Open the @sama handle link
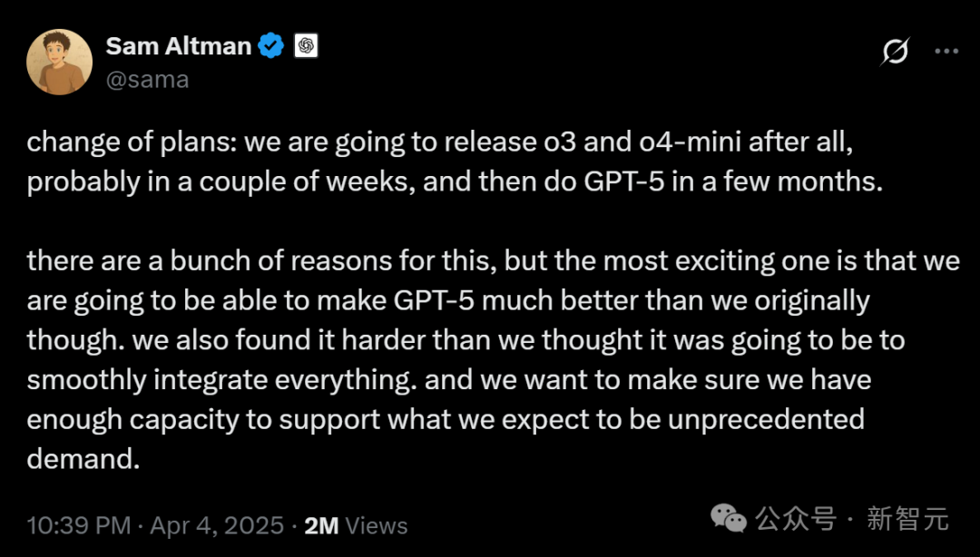 [148, 80]
